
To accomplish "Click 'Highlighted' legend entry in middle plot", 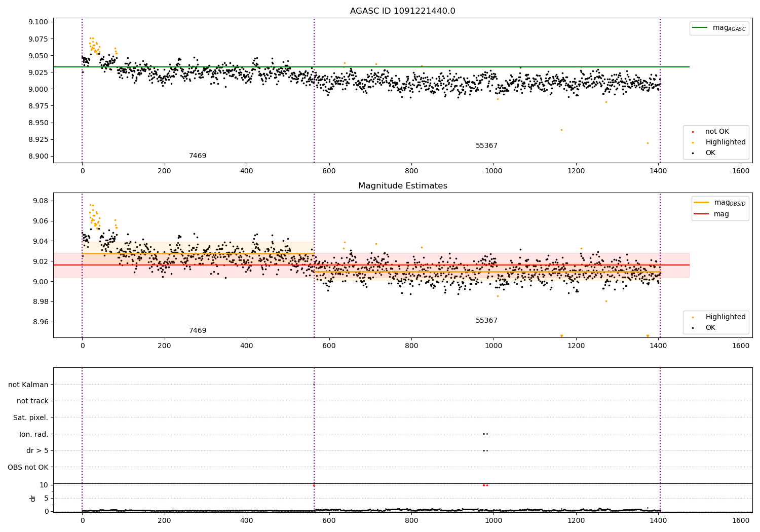I will click(719, 317).
